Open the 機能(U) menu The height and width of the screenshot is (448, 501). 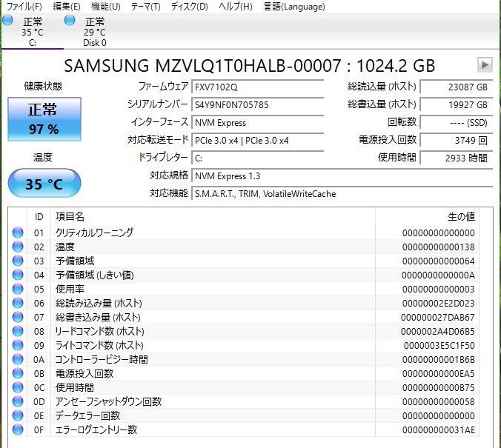(106, 7)
